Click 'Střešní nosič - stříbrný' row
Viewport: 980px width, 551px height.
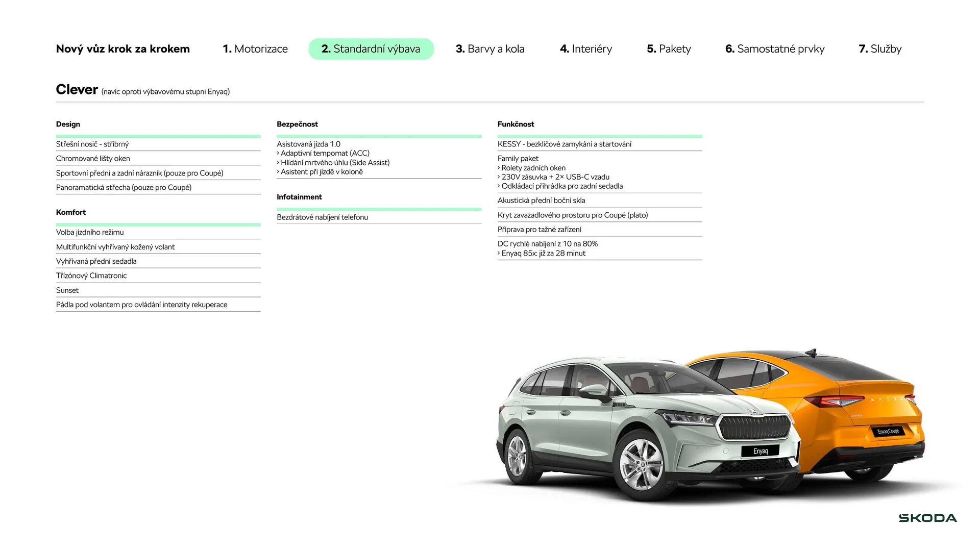[x=158, y=144]
